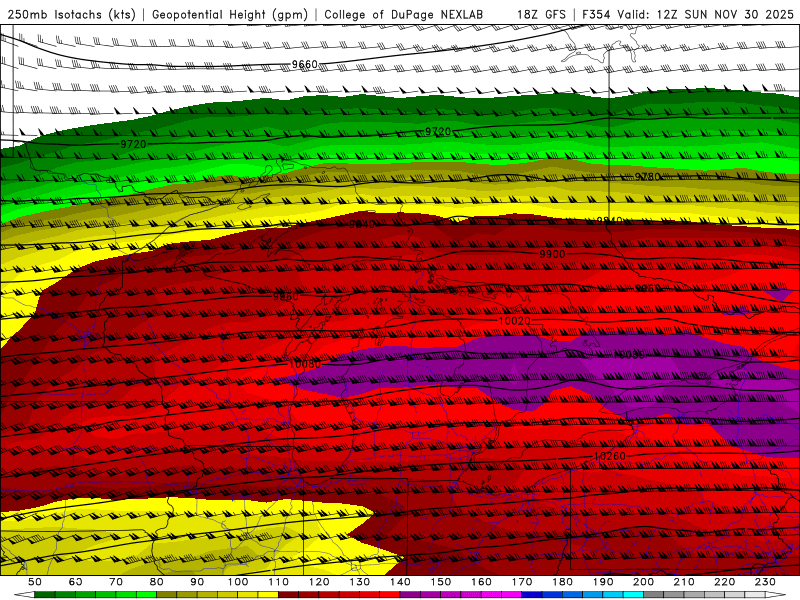Click the 10260 height contour label

[610, 456]
